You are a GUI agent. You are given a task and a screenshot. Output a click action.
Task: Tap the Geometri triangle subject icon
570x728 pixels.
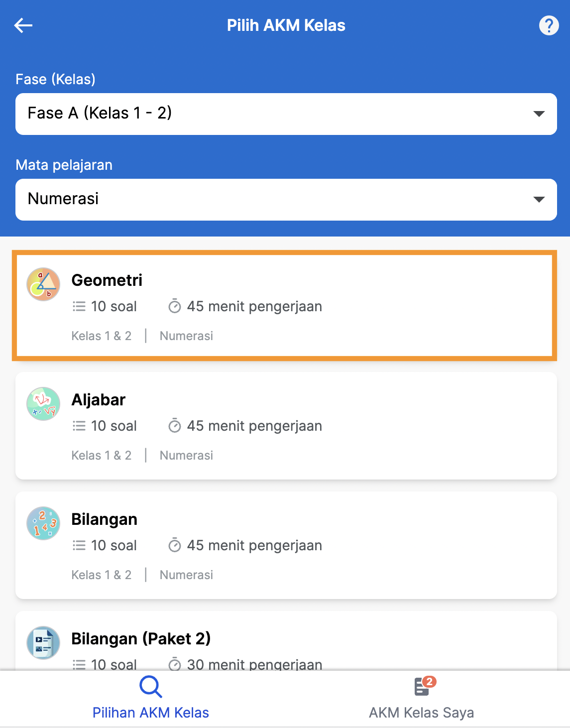[43, 284]
